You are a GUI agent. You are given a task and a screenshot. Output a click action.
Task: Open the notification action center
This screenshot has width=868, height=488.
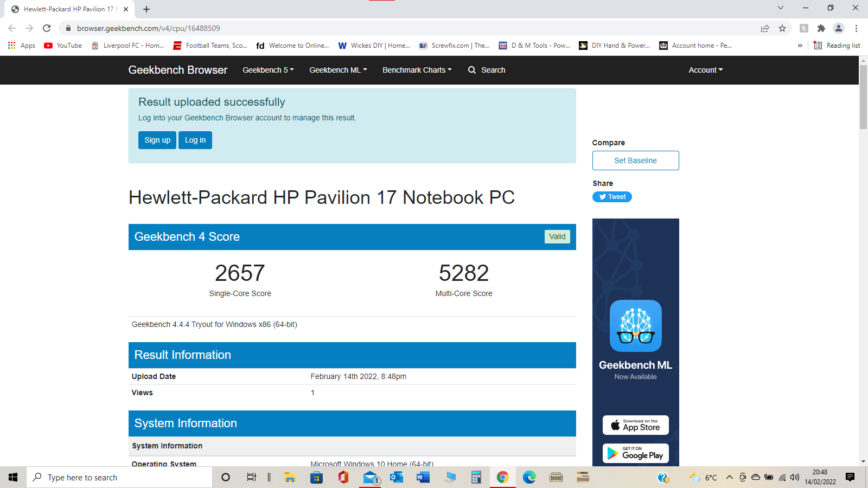[x=850, y=477]
